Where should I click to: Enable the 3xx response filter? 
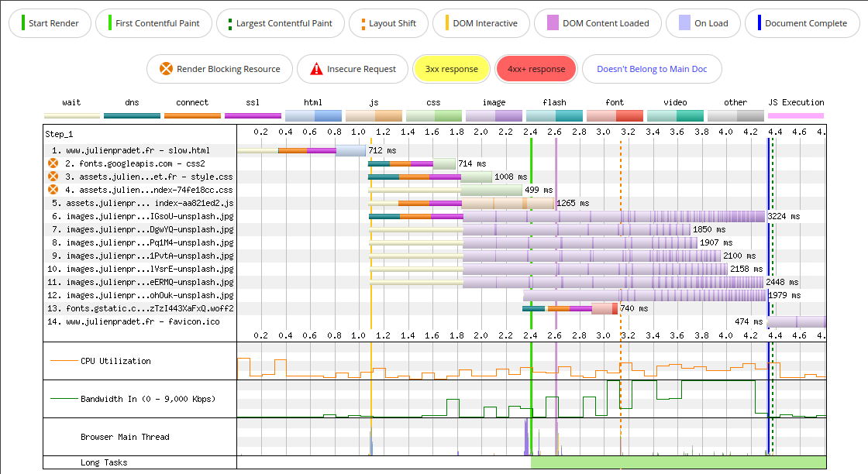pos(451,69)
